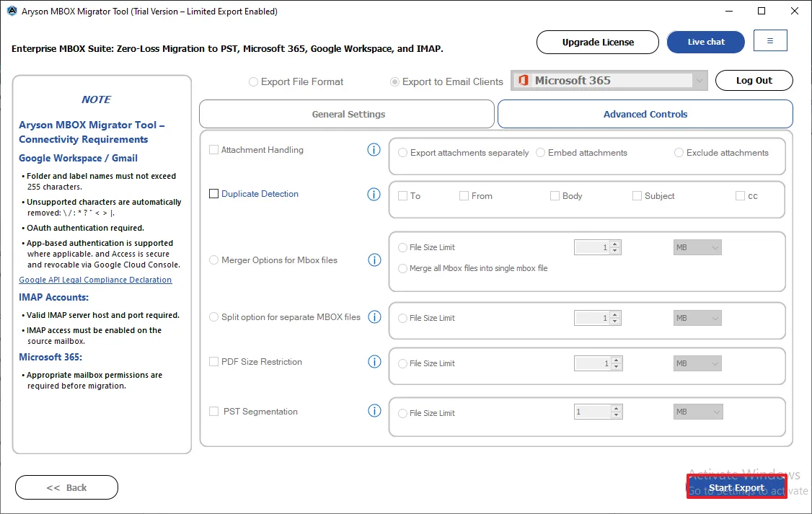The height and width of the screenshot is (514, 812).
Task: Enable the PST Segmentation checkbox
Action: pos(213,411)
